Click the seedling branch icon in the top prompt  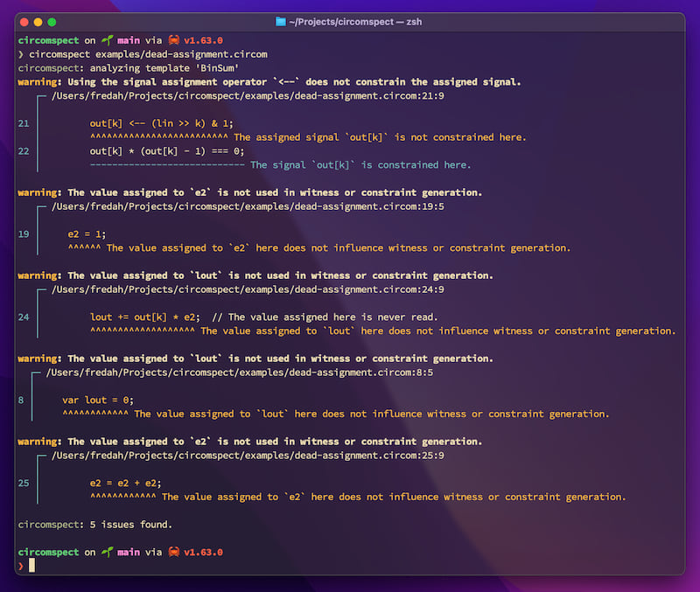point(107,40)
